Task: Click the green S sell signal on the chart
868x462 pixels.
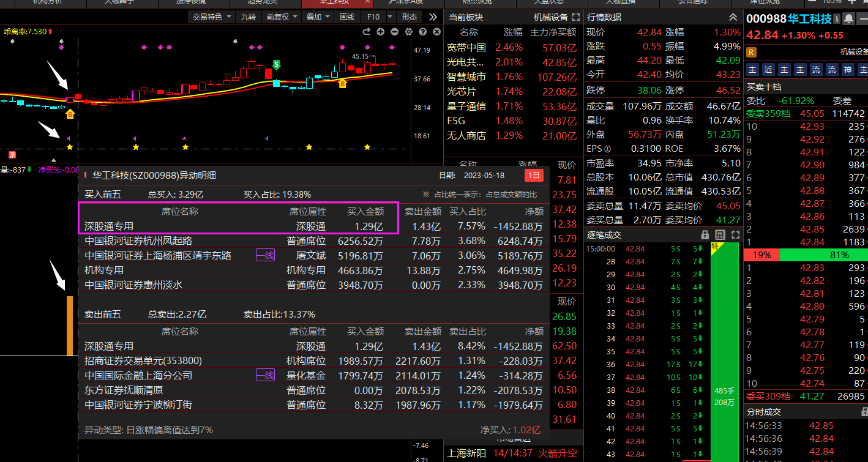Action: [277, 64]
